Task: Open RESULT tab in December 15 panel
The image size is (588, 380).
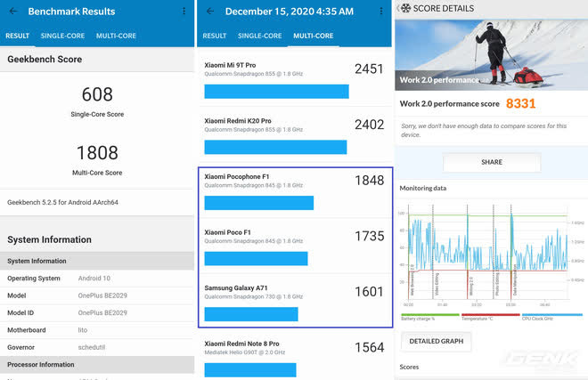Action: tap(215, 36)
